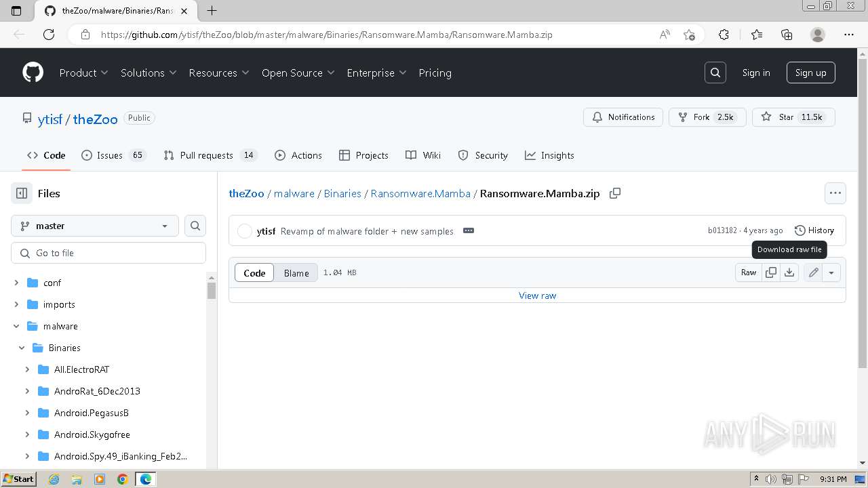Viewport: 868px width, 488px height.
Task: Expand the conf folder
Action: (x=16, y=283)
